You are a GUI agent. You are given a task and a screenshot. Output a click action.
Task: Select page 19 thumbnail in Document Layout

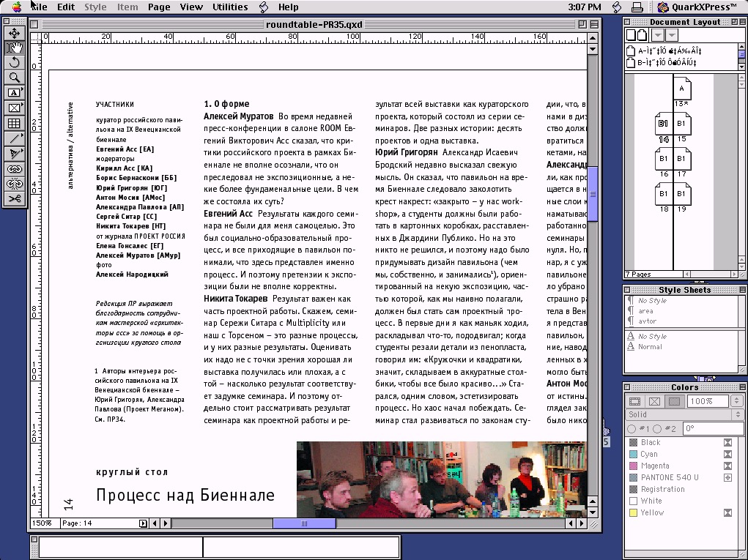click(x=681, y=194)
